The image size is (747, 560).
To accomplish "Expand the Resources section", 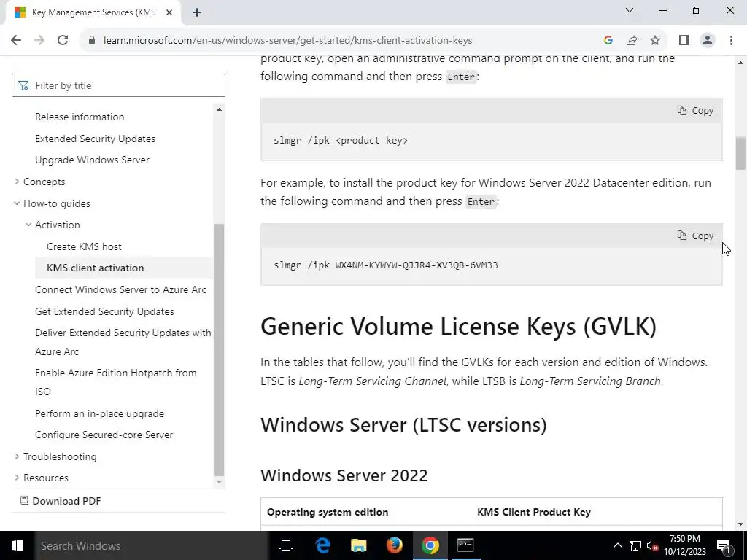I will [46, 478].
